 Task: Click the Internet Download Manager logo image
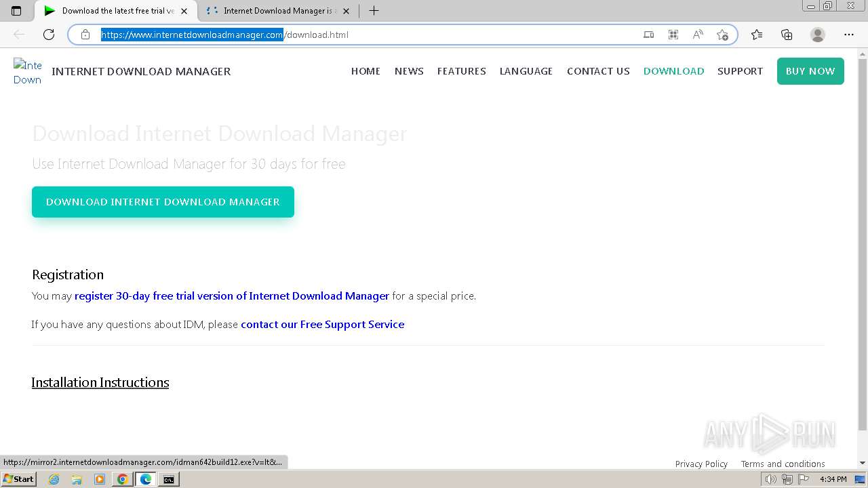tap(28, 72)
